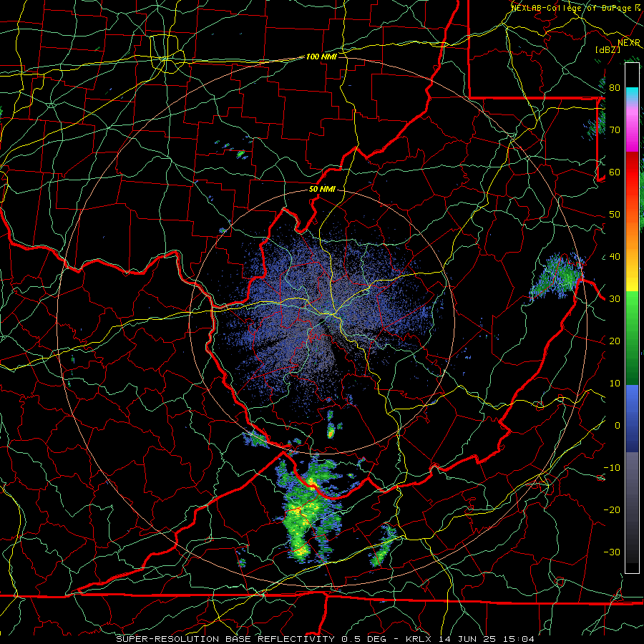This screenshot has height=644, width=644.
Task: Select the 50 dBZ scale value
Action: tap(615, 215)
